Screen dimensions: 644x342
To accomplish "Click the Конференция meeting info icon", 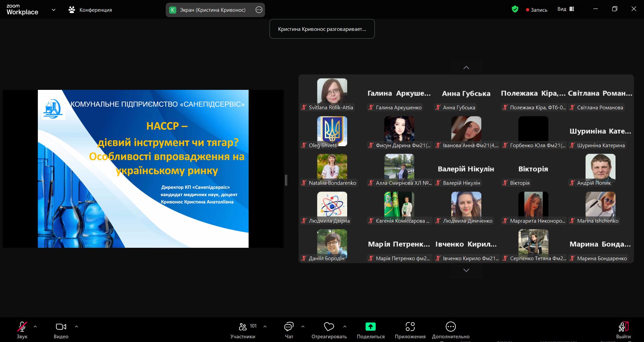I will pyautogui.click(x=72, y=10).
